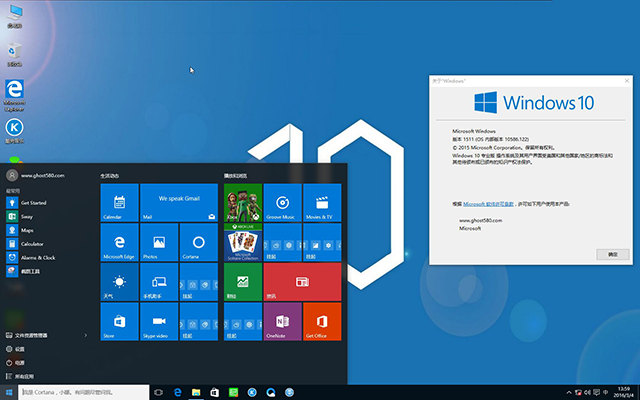Open the Cortana tile
This screenshot has height=400, width=640.
pos(198,242)
